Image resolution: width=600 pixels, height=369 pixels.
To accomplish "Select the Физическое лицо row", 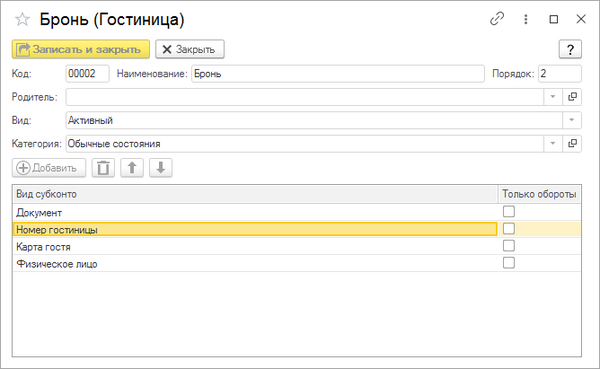I will [x=297, y=264].
